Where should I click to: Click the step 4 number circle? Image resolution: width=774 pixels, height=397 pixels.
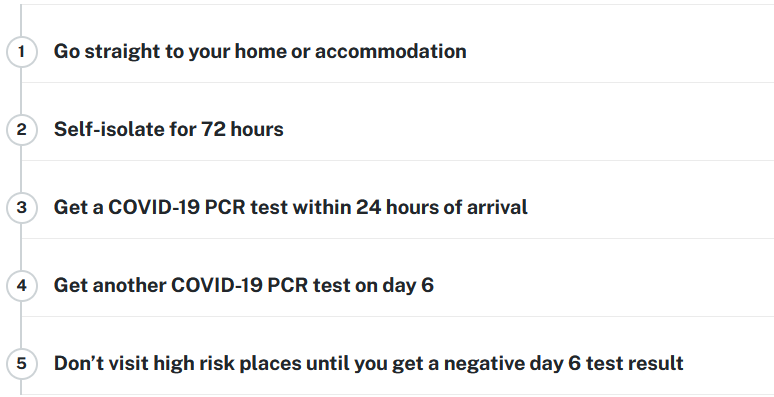21,285
